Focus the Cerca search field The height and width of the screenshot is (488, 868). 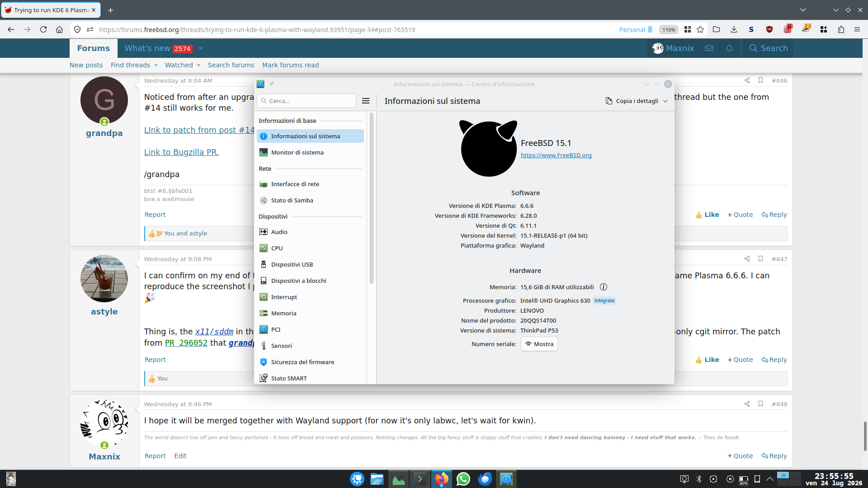(x=307, y=101)
